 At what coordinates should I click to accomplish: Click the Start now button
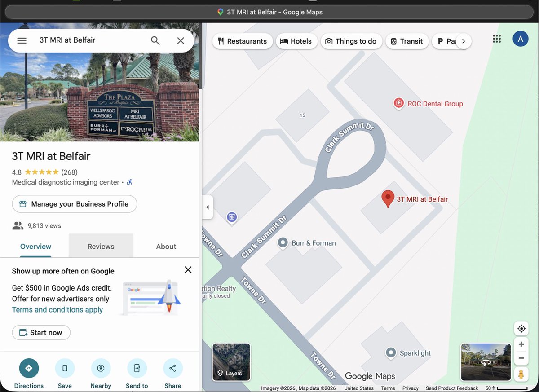click(41, 333)
